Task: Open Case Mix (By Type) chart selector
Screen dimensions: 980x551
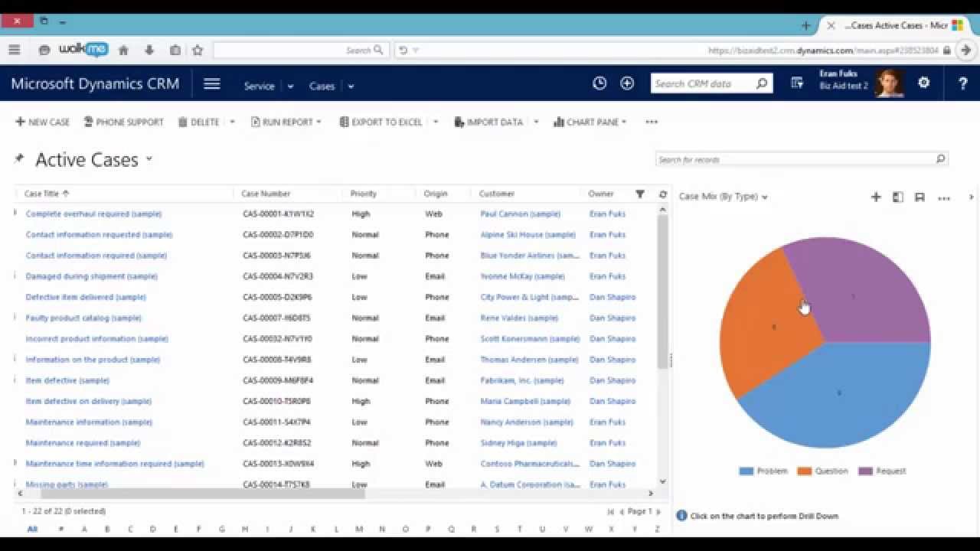Action: (x=724, y=197)
